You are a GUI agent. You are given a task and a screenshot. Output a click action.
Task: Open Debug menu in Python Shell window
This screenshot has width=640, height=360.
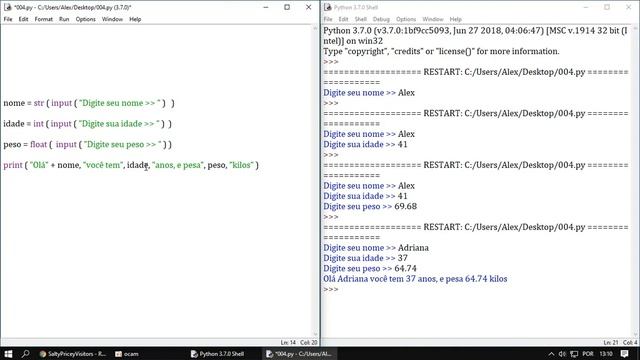click(381, 19)
